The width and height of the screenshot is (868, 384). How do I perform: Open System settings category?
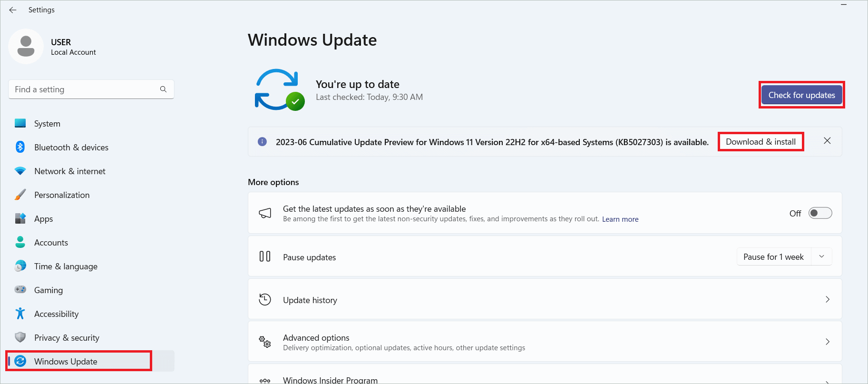pos(91,123)
